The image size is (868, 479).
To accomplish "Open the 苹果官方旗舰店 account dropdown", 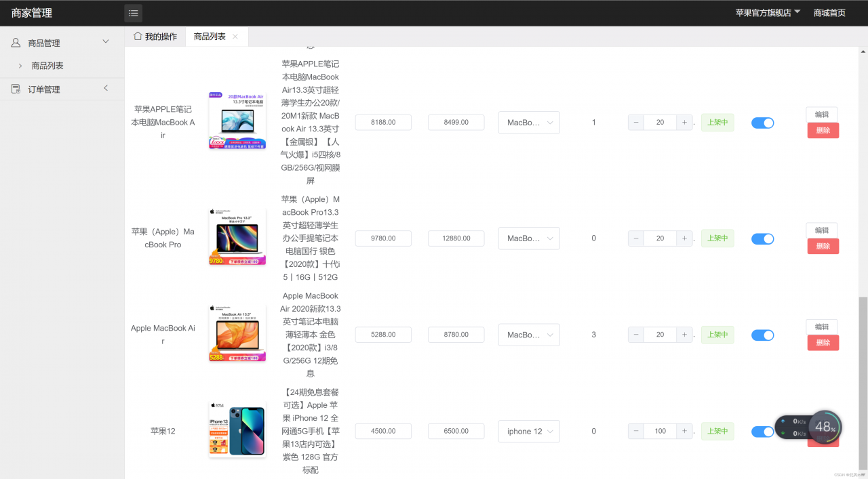I will (768, 13).
